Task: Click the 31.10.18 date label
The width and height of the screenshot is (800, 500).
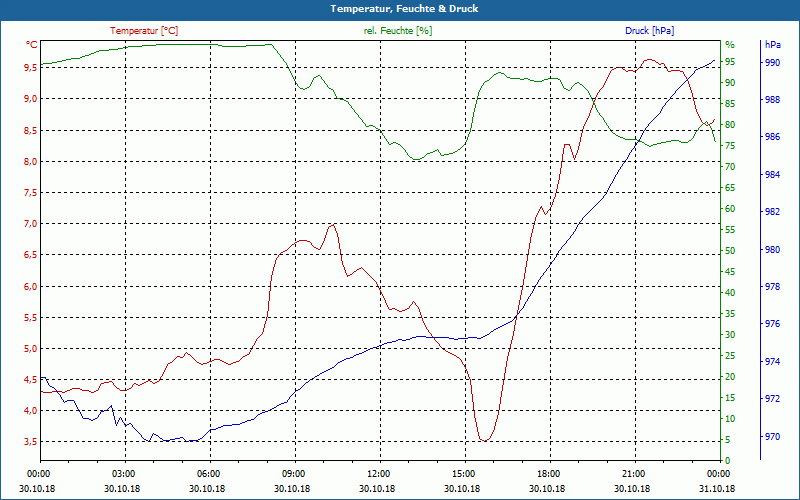Action: click(717, 488)
